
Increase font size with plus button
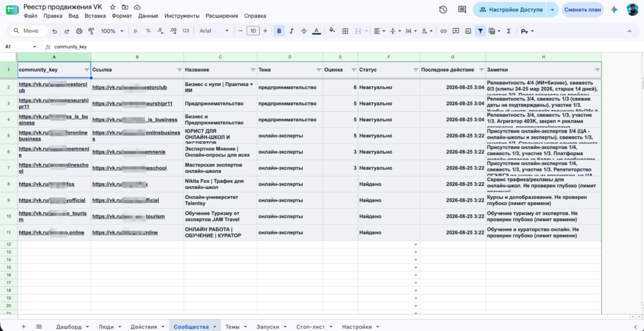(265, 31)
